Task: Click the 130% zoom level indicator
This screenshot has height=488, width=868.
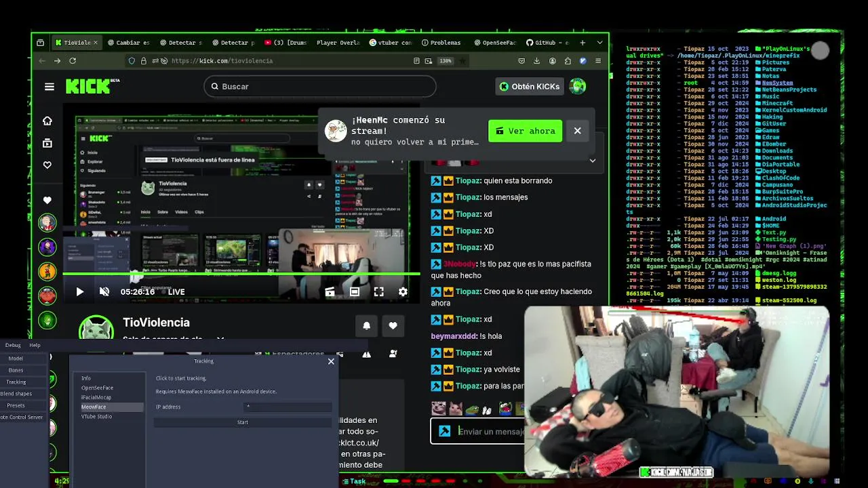Action: [x=446, y=61]
